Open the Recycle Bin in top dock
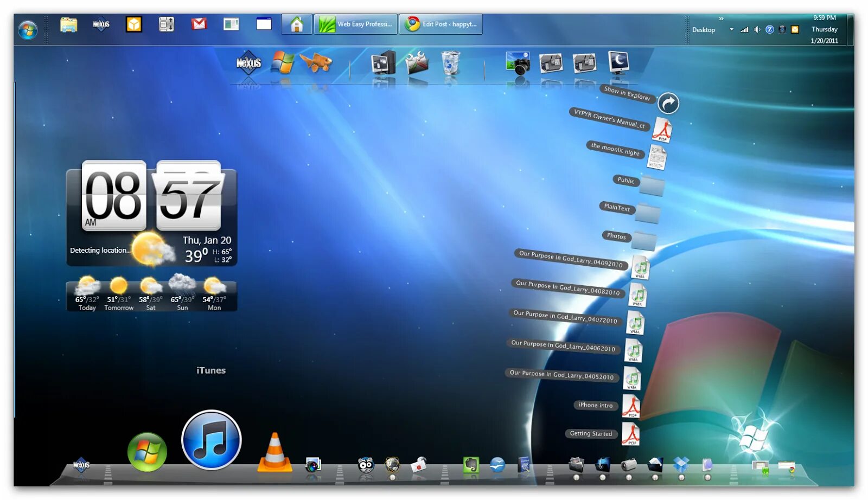 tap(450, 63)
